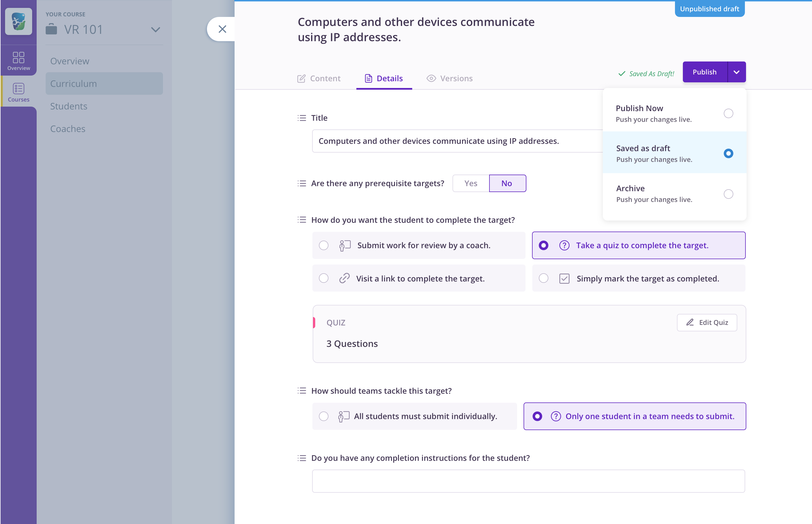Switch to the Content tab
812x524 pixels.
(x=319, y=79)
